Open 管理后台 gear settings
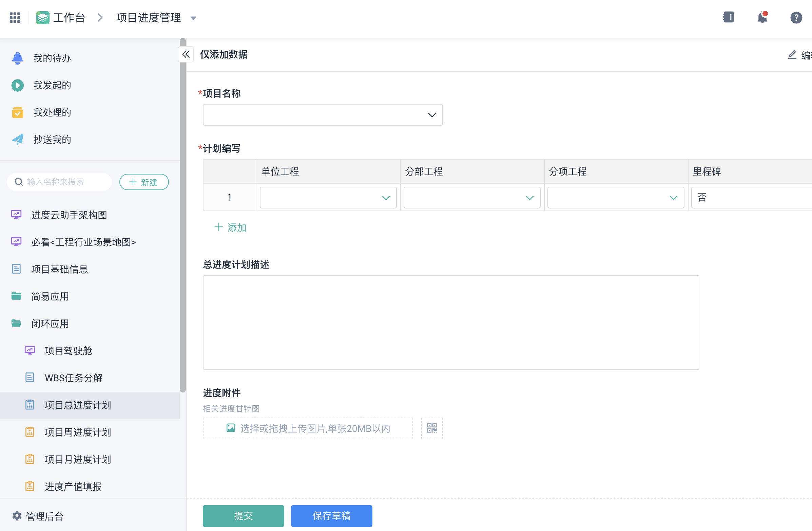The height and width of the screenshot is (531, 812). [x=38, y=516]
